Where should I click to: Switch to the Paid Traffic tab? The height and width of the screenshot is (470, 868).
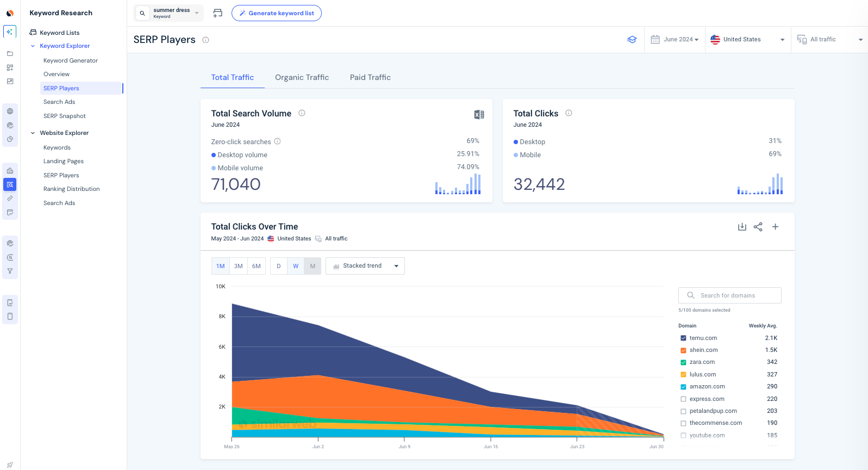[x=370, y=77]
